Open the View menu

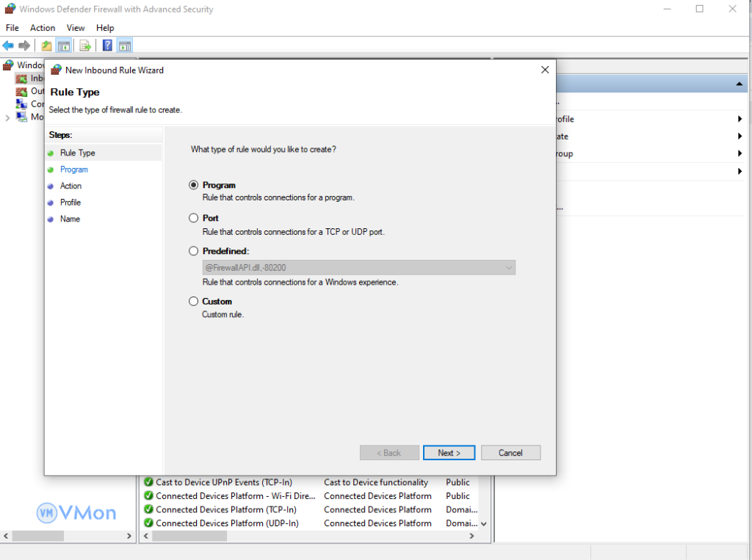coord(76,28)
